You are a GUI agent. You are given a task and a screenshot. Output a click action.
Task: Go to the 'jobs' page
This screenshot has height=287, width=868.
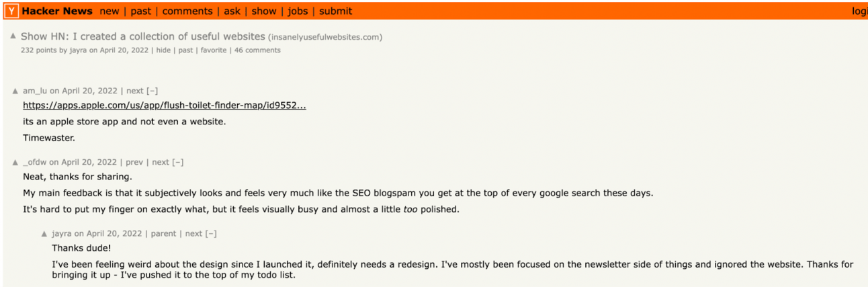(x=298, y=11)
